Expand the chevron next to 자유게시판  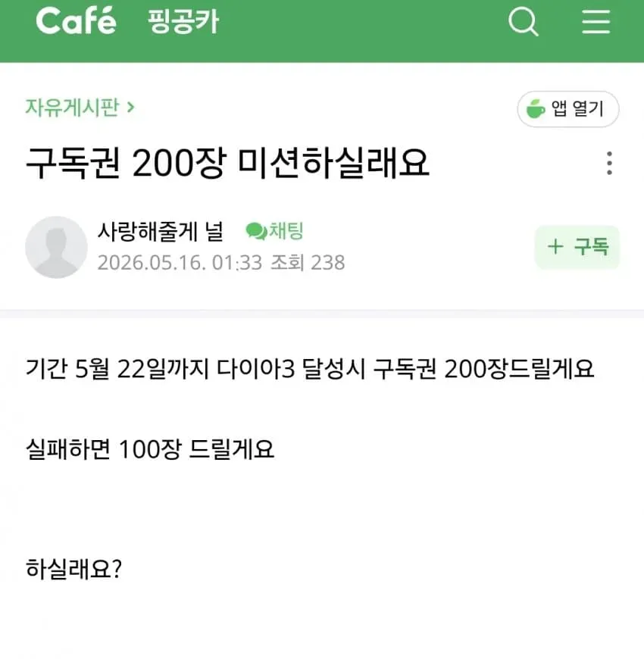pyautogui.click(x=131, y=107)
